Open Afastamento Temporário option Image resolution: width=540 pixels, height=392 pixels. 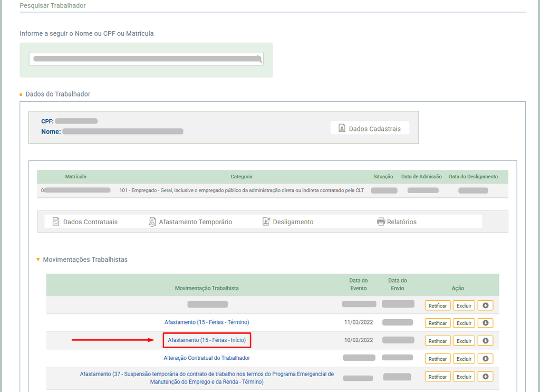pos(190,222)
